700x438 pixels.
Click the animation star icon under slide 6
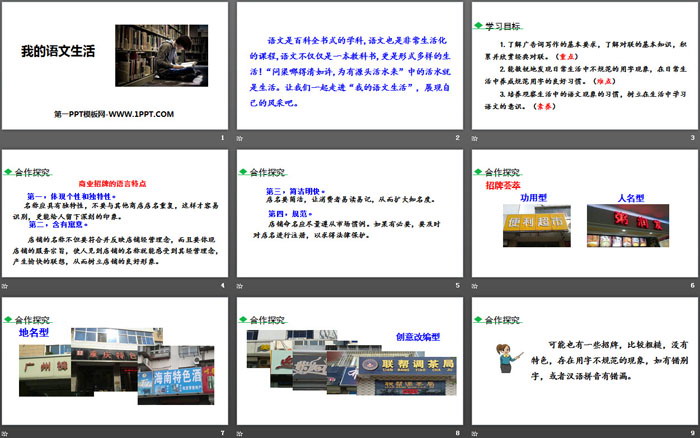click(475, 286)
